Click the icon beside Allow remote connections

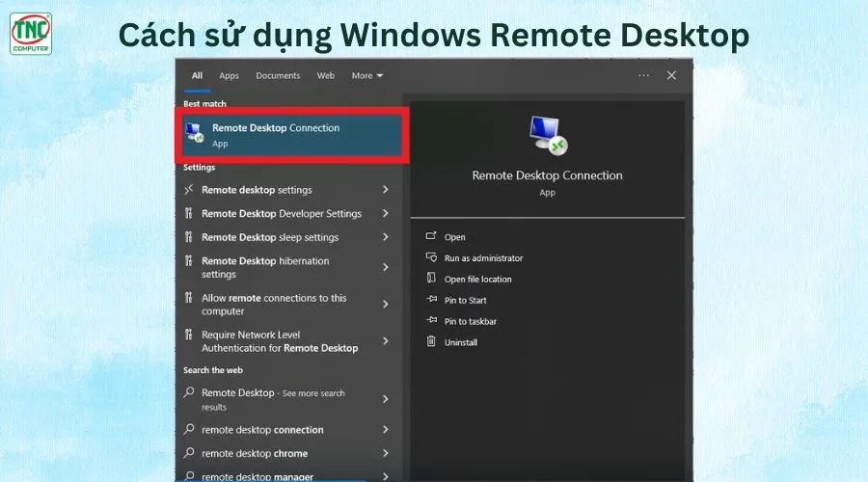click(189, 298)
